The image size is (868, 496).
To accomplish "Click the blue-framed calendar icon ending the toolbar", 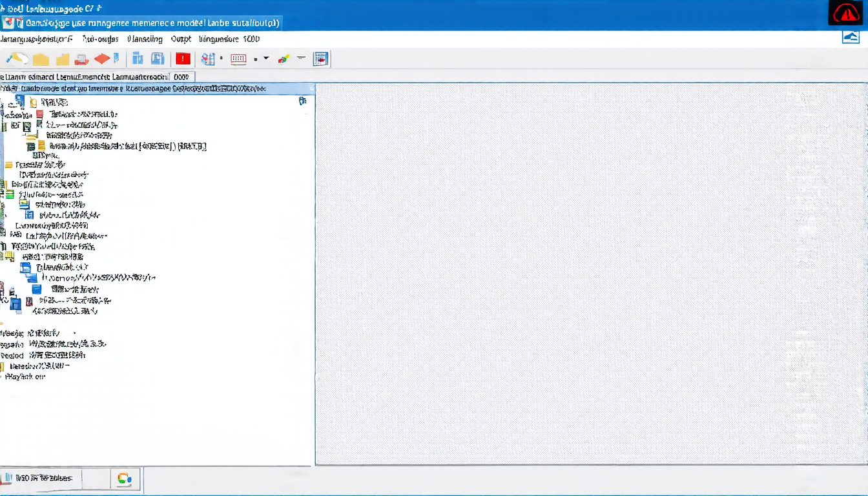I will 321,59.
